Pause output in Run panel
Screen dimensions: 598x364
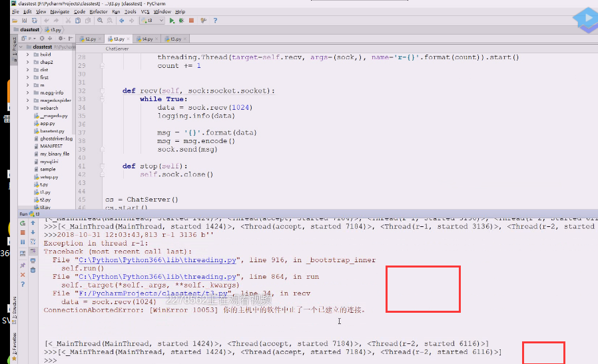tap(23, 242)
